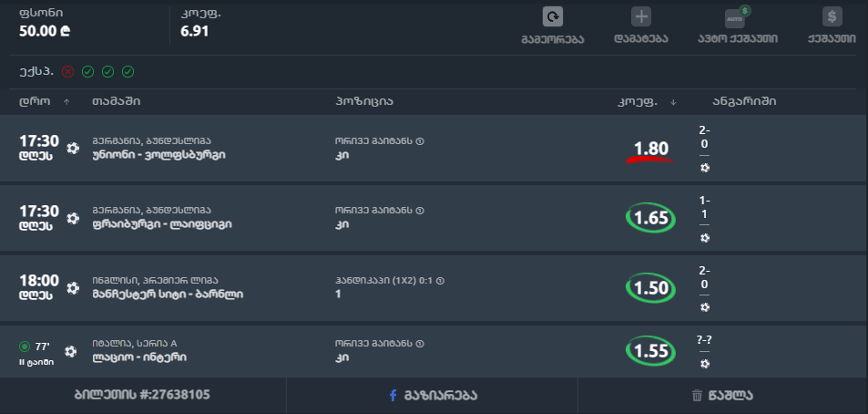Click the last green checkmark status circle
Image resolution: width=868 pixels, height=414 pixels.
128,71
